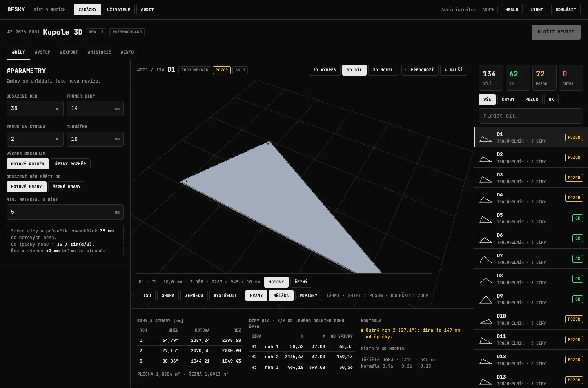Go to Uživatelé in top navigation
The height and width of the screenshot is (388, 588).
click(119, 9)
